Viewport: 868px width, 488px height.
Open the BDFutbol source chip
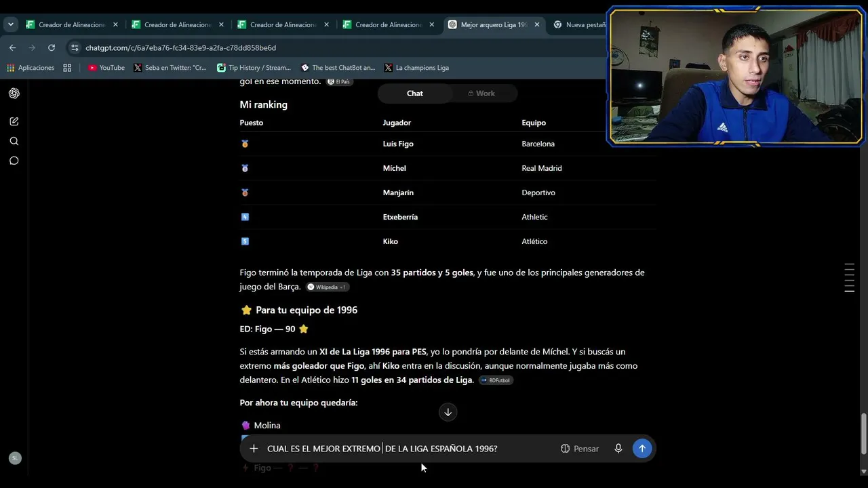coord(496,380)
